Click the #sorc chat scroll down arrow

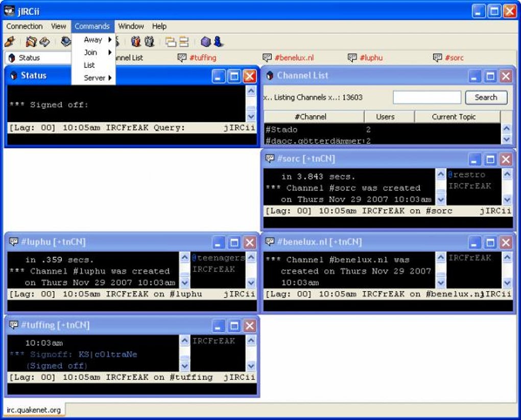pyautogui.click(x=441, y=199)
